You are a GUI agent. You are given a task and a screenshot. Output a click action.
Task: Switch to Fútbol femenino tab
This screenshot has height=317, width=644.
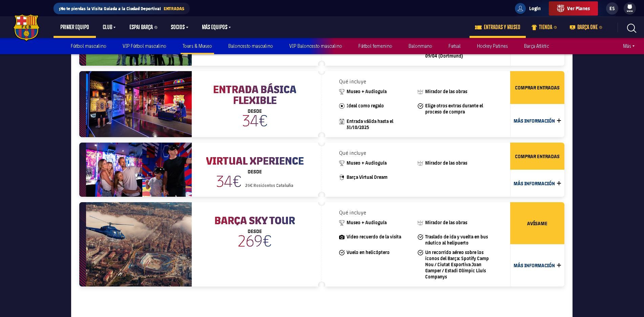click(x=375, y=46)
